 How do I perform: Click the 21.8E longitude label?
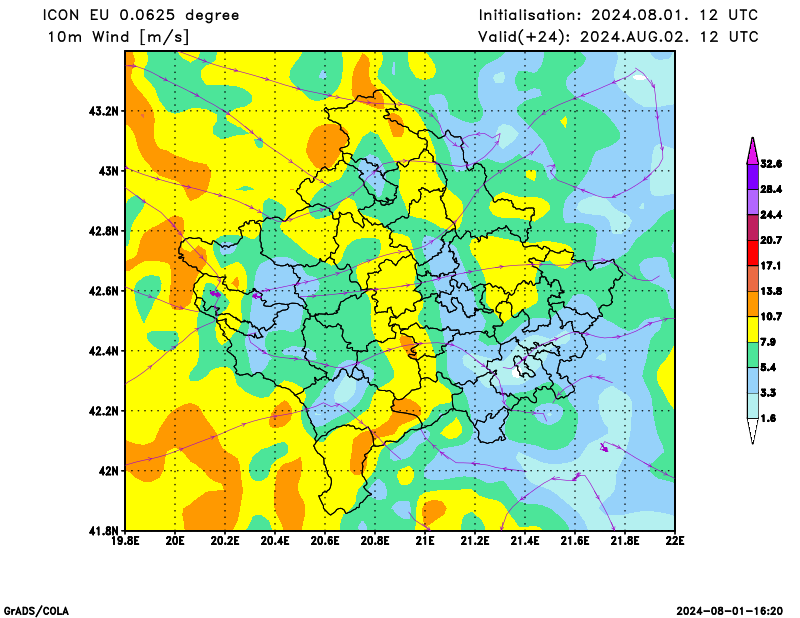click(x=625, y=540)
